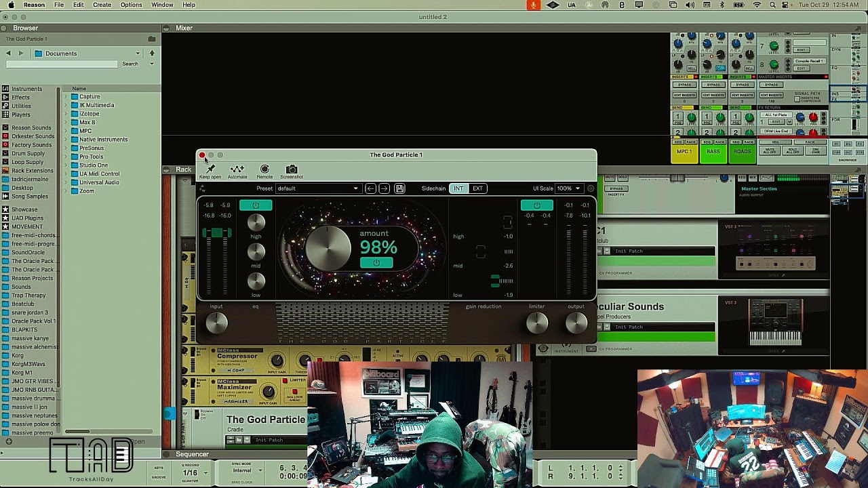Toggle the limiter section power button
This screenshot has width=868, height=488.
point(536,205)
